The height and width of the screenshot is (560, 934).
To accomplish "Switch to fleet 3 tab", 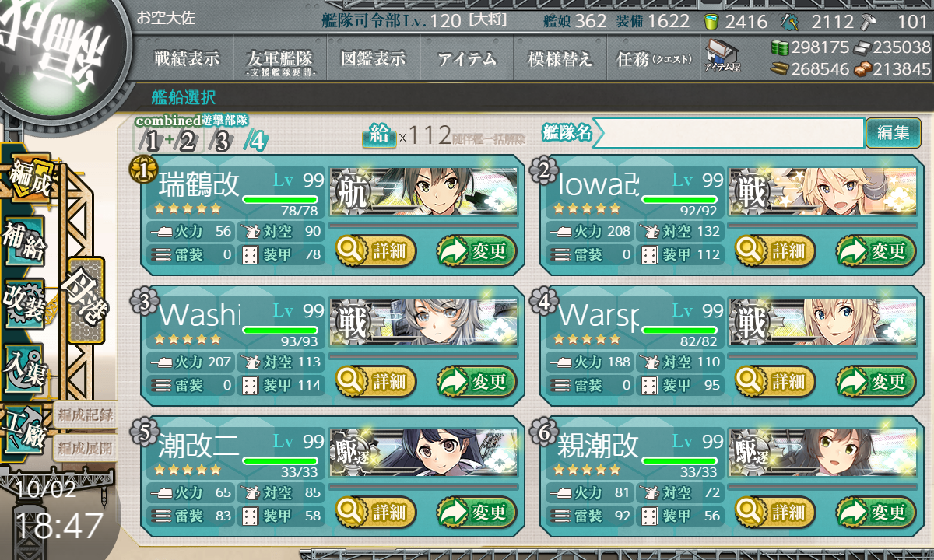I will pos(222,142).
